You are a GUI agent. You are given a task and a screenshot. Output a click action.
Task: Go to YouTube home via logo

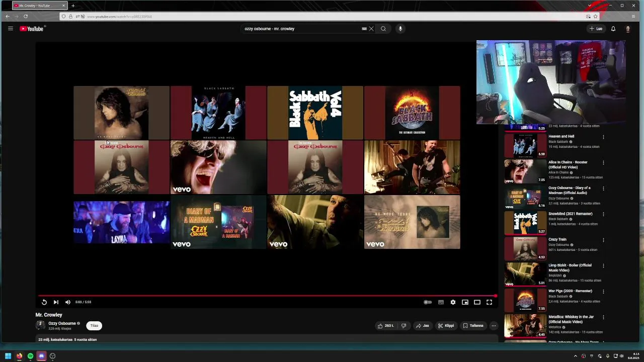point(32,29)
